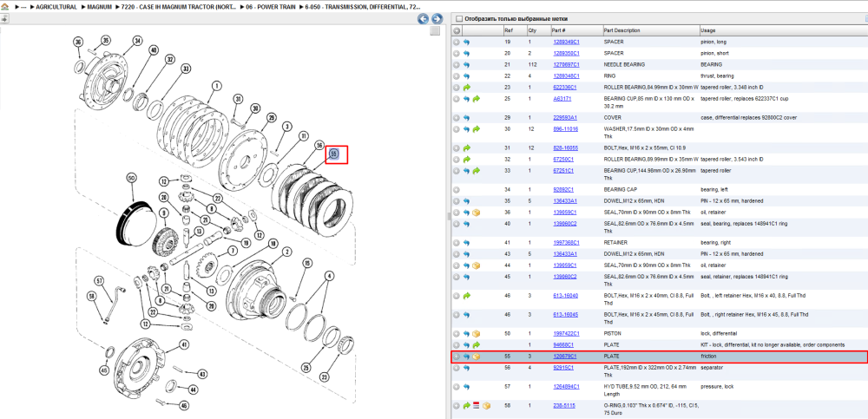
Task: Click the box icon on the Ref 58 O-RING row
Action: coord(486,406)
